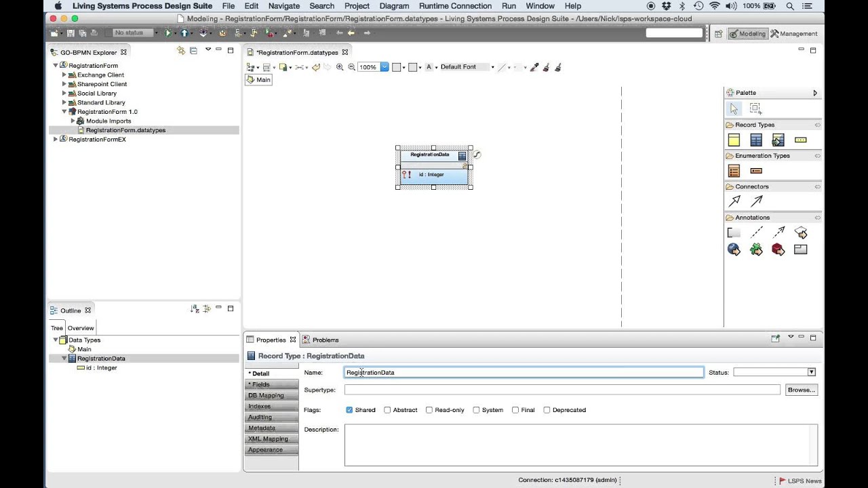The height and width of the screenshot is (488, 868).
Task: Click the Zoom In magnifier icon
Action: [x=340, y=67]
